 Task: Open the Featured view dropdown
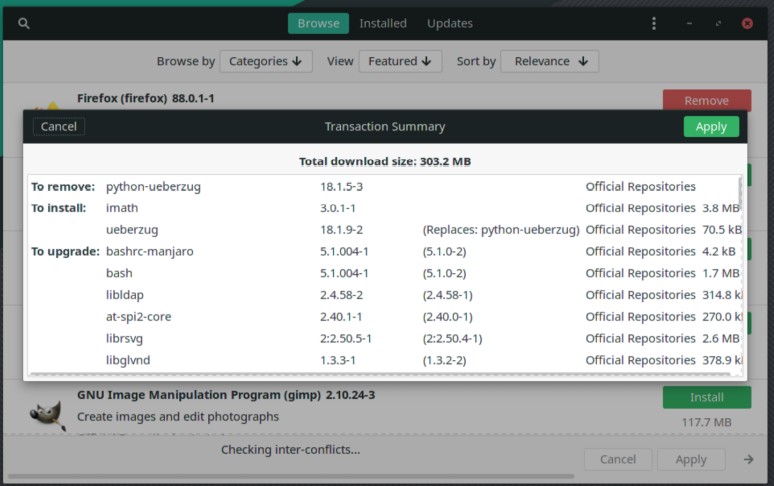(400, 61)
